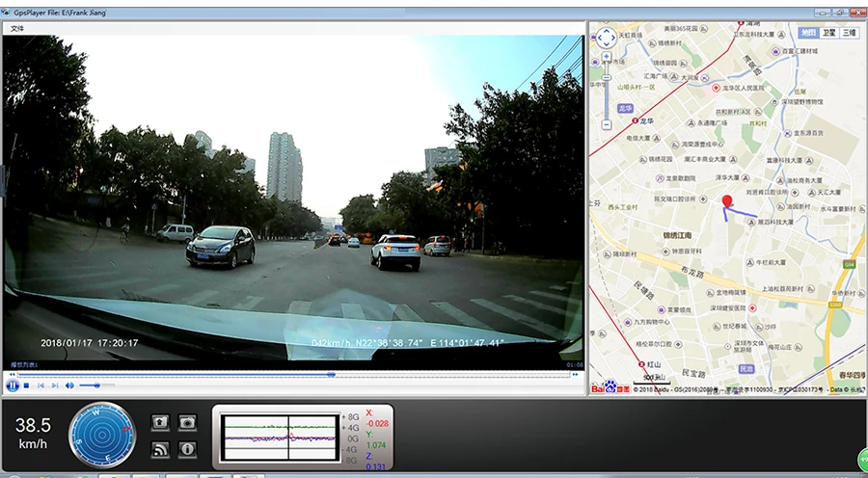Click the 民治 station badge
The height and width of the screenshot is (478, 868).
click(746, 368)
